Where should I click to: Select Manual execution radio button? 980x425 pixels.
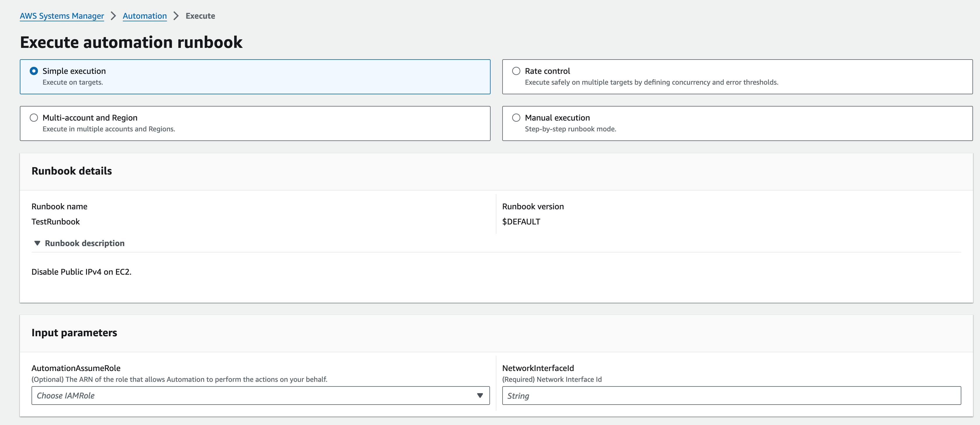[516, 118]
